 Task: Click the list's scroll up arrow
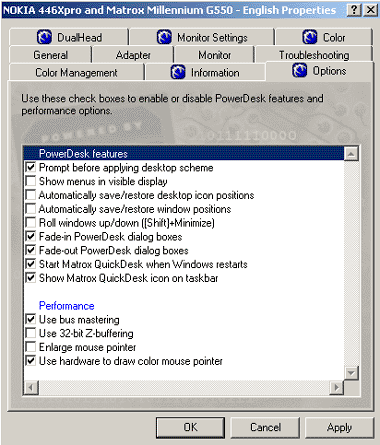(351, 154)
